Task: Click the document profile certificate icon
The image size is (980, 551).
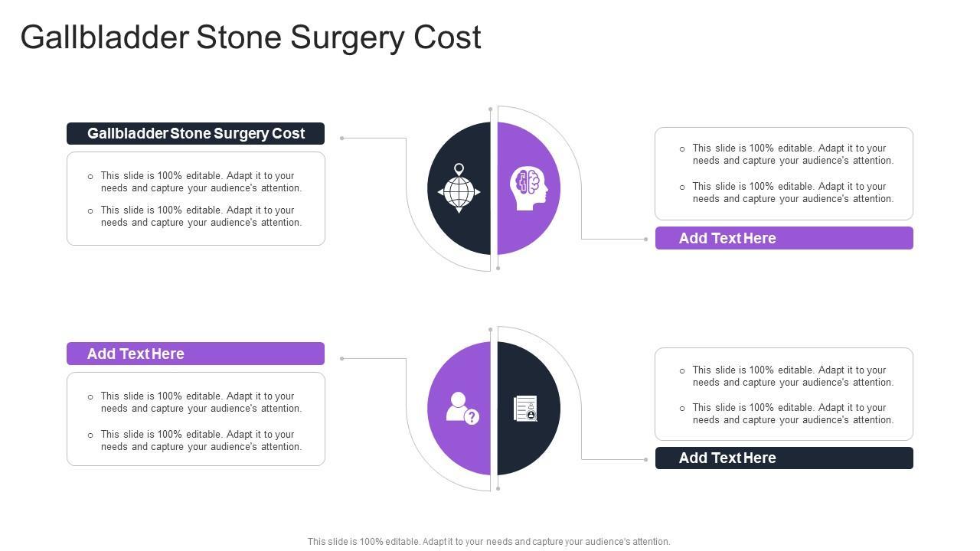Action: point(526,409)
